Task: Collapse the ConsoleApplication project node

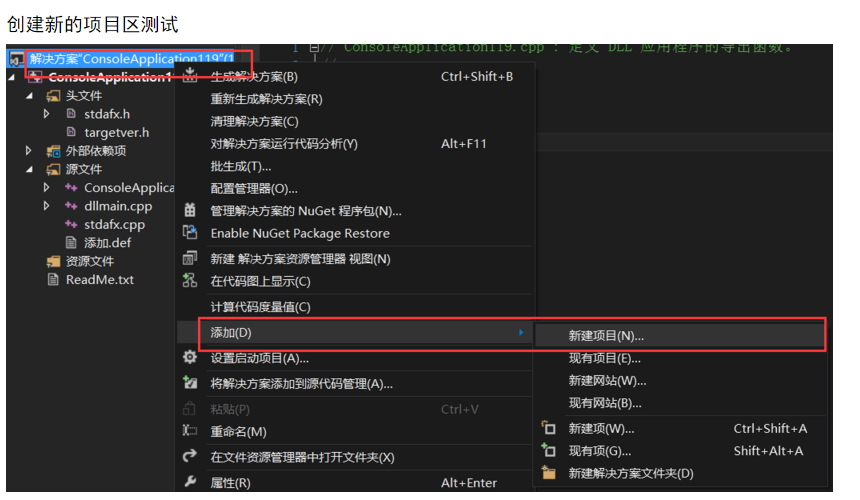Action: 12,77
